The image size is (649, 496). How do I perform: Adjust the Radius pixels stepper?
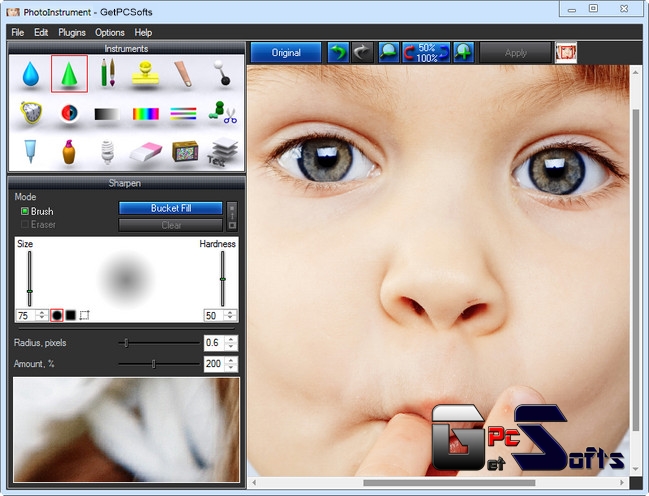tap(231, 343)
